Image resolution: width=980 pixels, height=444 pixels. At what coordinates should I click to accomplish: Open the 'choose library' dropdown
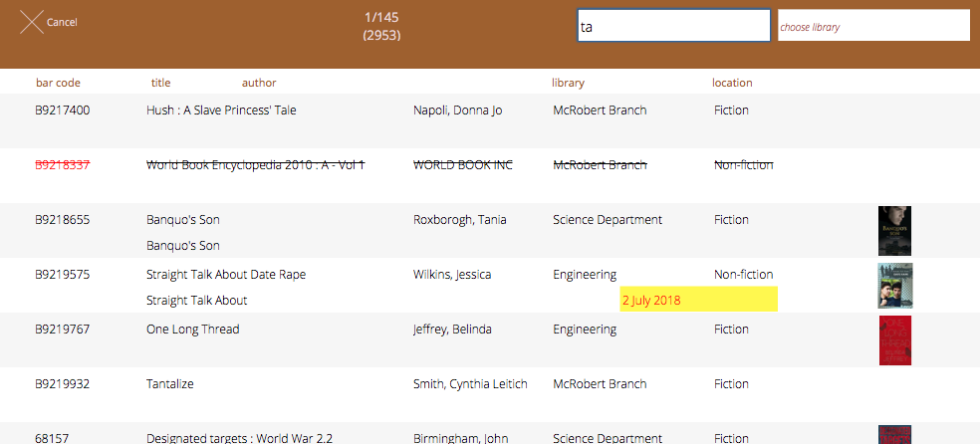pyautogui.click(x=873, y=27)
